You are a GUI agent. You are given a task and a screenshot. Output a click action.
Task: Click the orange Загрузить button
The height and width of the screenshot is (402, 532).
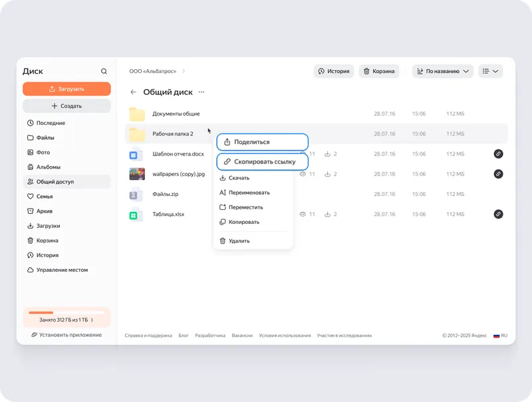[67, 89]
